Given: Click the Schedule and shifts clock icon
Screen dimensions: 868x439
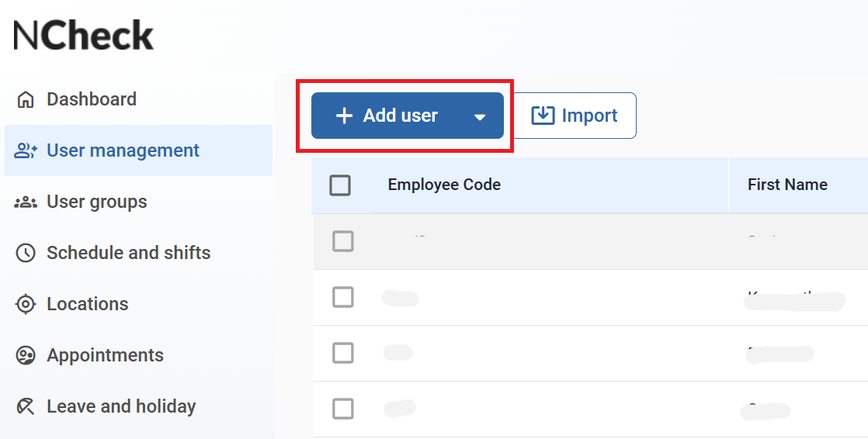Looking at the screenshot, I should pyautogui.click(x=26, y=253).
